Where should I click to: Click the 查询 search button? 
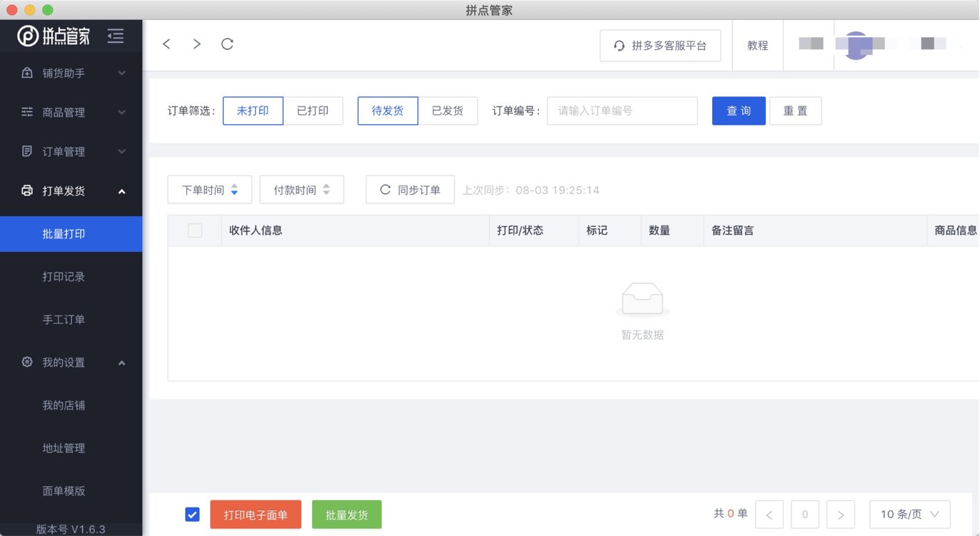(x=739, y=111)
